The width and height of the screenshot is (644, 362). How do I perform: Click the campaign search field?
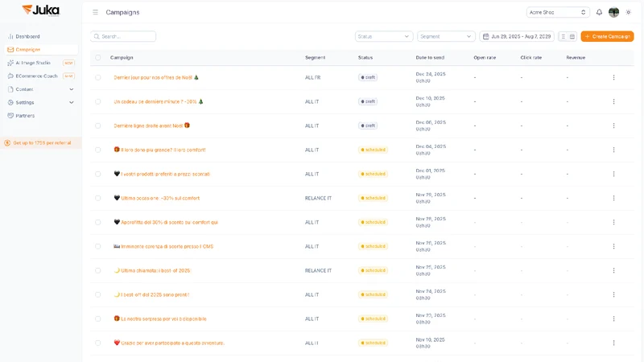click(123, 36)
